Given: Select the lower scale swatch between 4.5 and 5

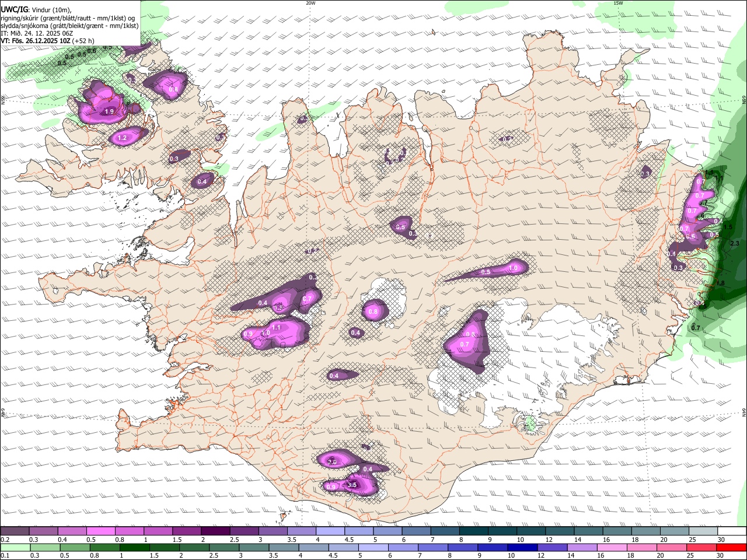Looking at the screenshot, I should click(x=344, y=548).
